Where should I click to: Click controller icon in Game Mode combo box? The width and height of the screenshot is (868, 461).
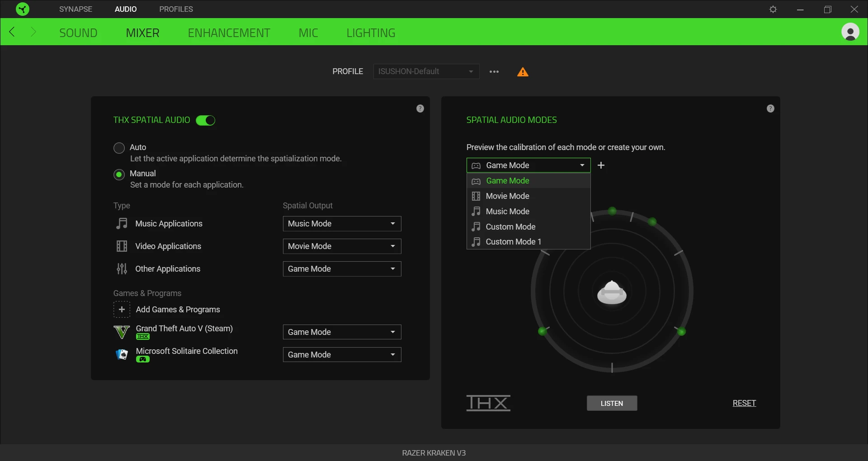click(476, 165)
